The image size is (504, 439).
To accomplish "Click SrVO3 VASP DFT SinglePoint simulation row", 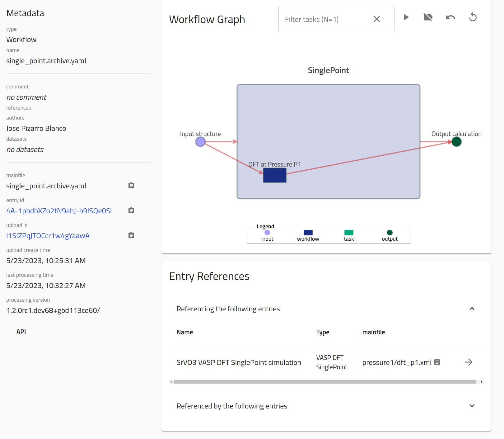I will coord(326,362).
